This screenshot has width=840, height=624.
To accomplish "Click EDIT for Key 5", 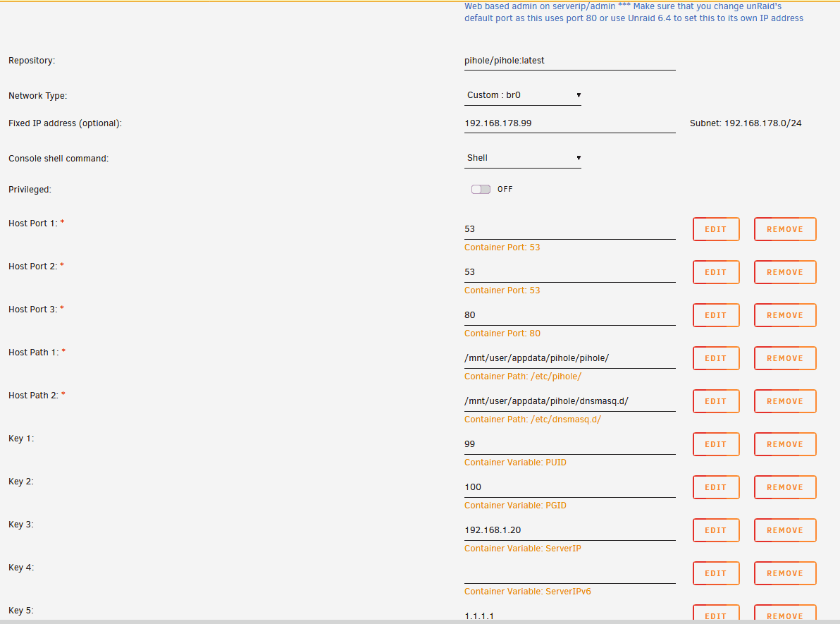I will pos(716,614).
